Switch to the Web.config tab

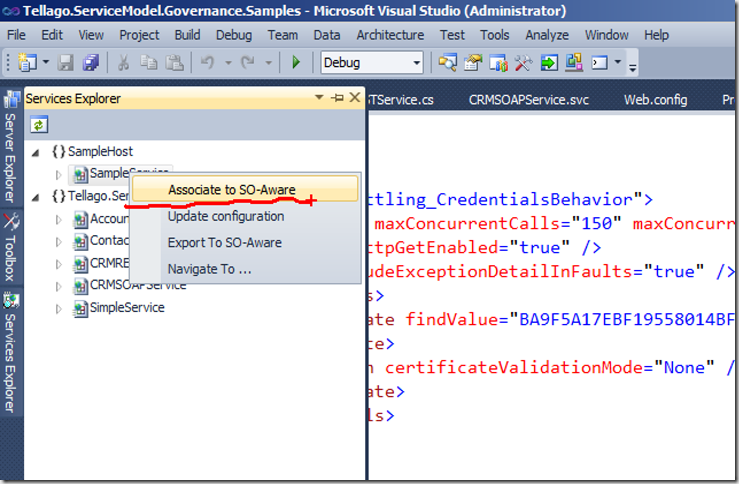point(656,100)
